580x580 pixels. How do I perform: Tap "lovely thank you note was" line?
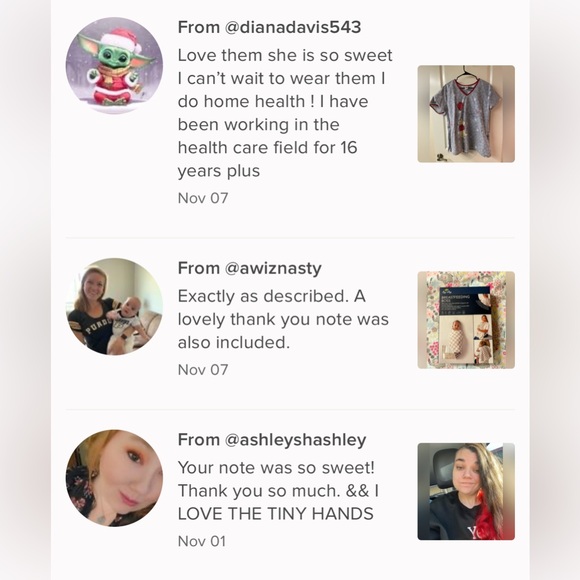pyautogui.click(x=283, y=320)
